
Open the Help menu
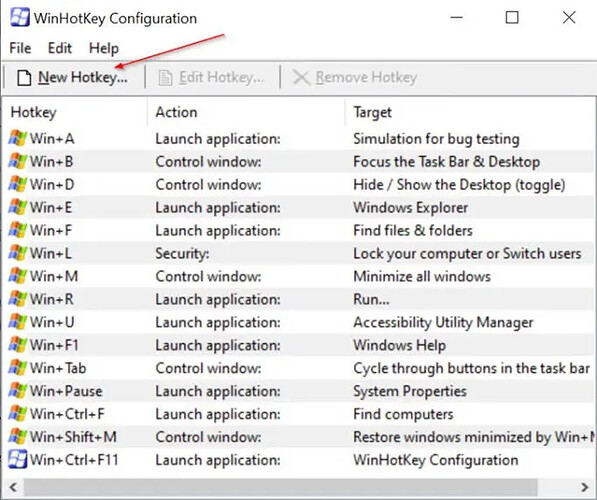pos(104,49)
